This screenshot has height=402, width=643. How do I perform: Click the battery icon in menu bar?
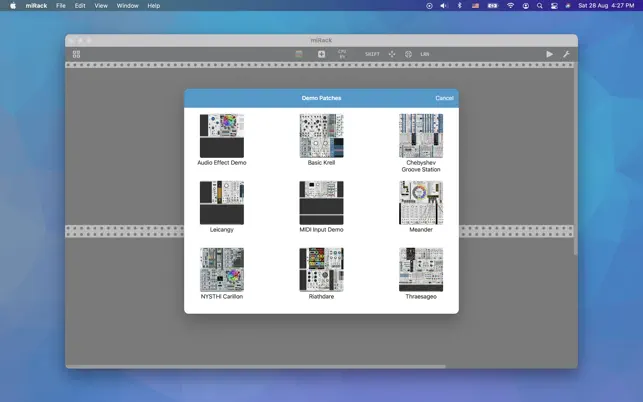(493, 6)
